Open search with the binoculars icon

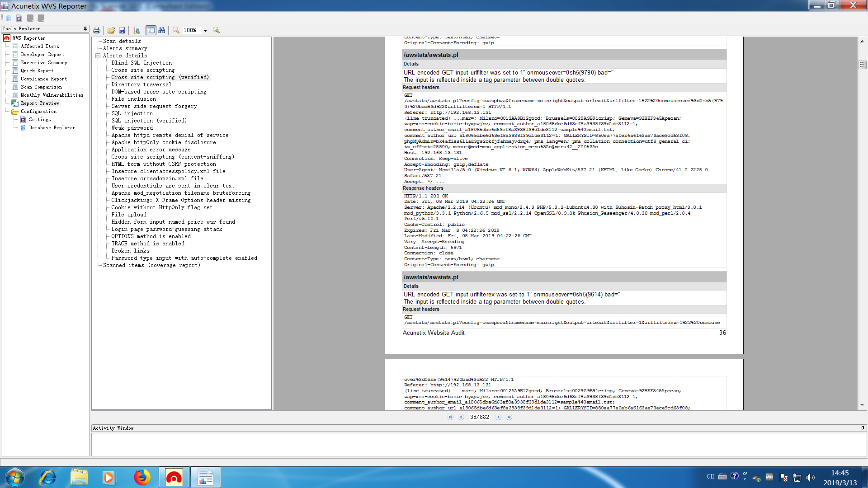tap(162, 30)
